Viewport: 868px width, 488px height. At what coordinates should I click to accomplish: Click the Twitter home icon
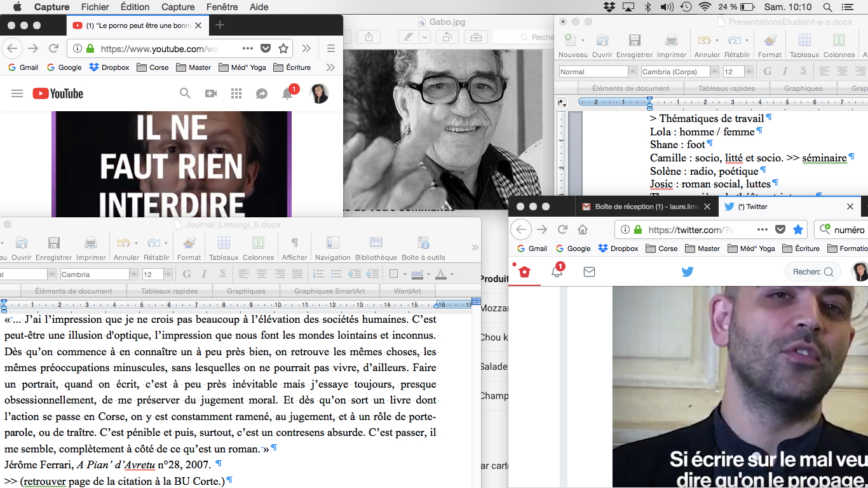pyautogui.click(x=524, y=272)
